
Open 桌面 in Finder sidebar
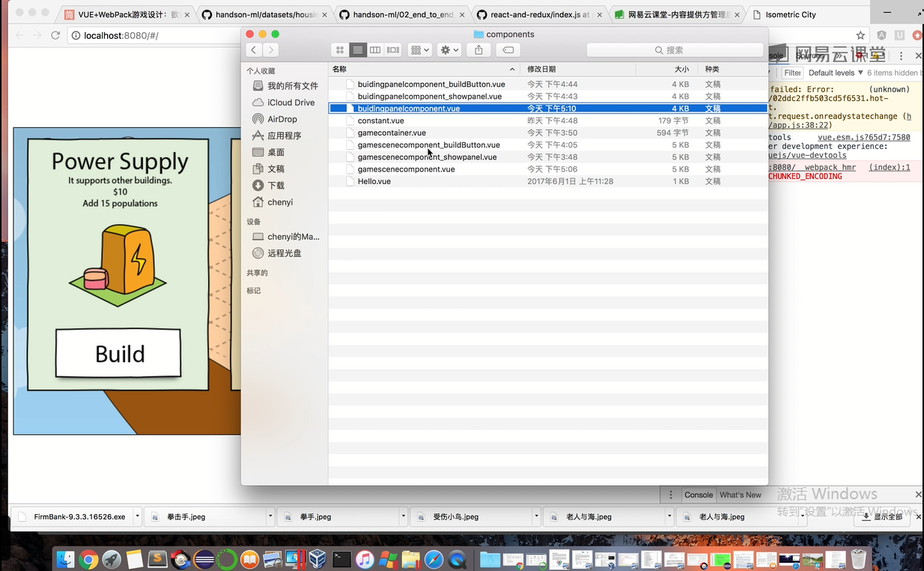pos(269,152)
